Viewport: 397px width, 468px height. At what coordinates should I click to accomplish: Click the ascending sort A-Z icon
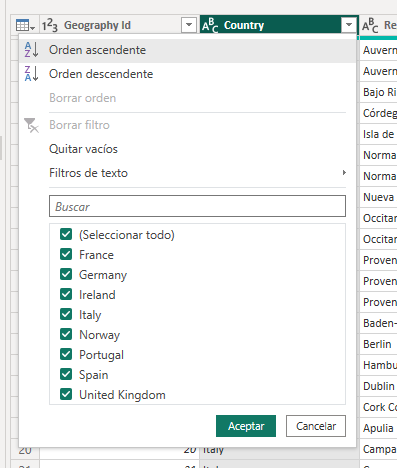(x=31, y=50)
